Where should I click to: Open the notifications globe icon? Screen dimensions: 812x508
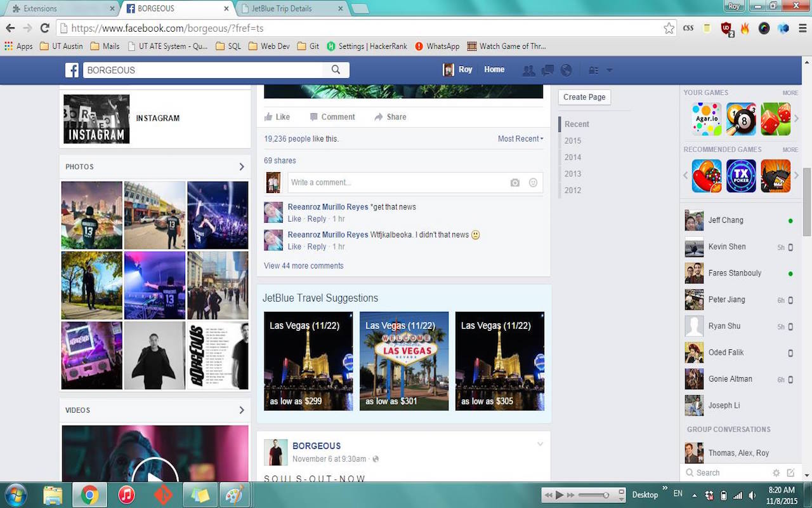click(x=566, y=70)
